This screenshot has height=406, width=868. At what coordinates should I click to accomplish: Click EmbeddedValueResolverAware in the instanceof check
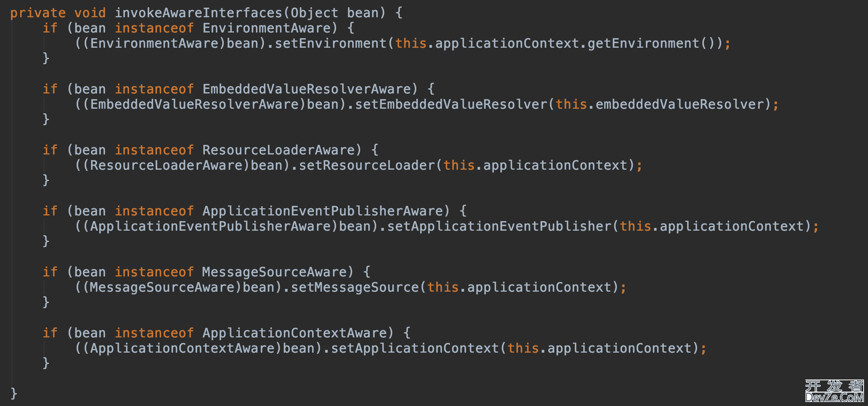(x=307, y=89)
